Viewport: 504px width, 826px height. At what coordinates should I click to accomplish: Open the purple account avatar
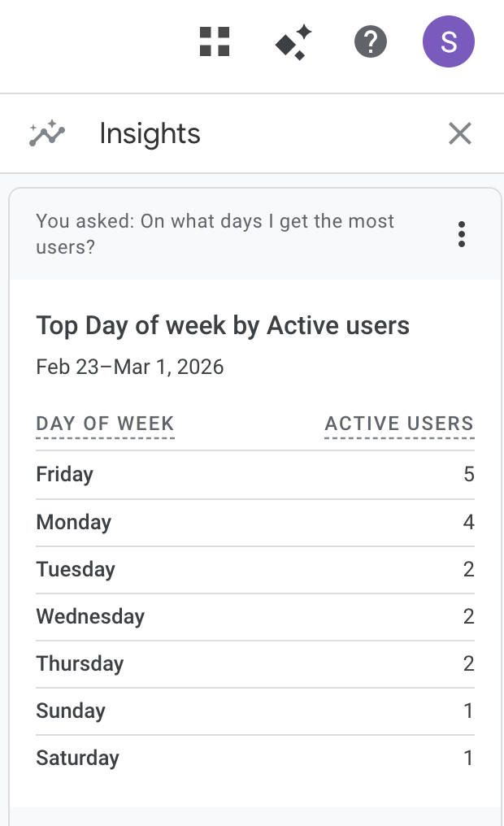click(448, 41)
